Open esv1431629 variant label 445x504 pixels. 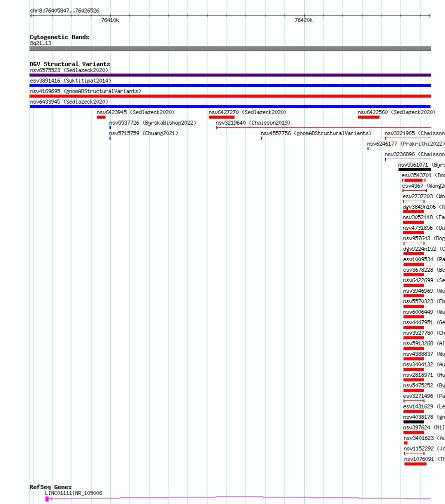(x=424, y=406)
